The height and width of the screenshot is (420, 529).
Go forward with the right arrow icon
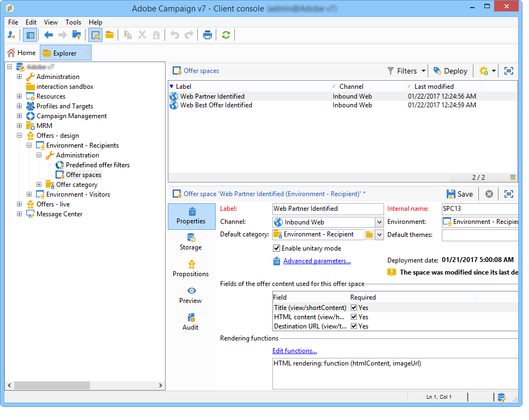pyautogui.click(x=63, y=35)
